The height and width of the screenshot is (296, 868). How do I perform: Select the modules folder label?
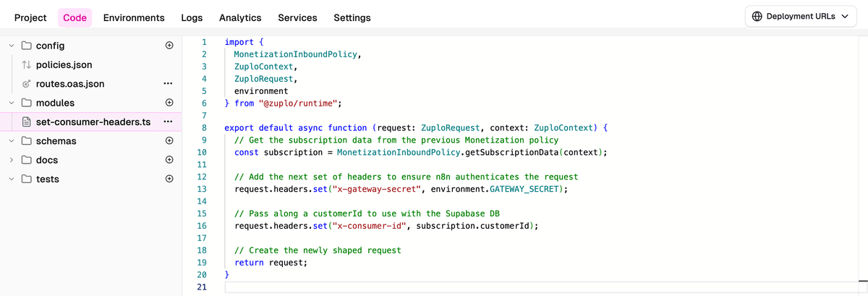[x=55, y=103]
